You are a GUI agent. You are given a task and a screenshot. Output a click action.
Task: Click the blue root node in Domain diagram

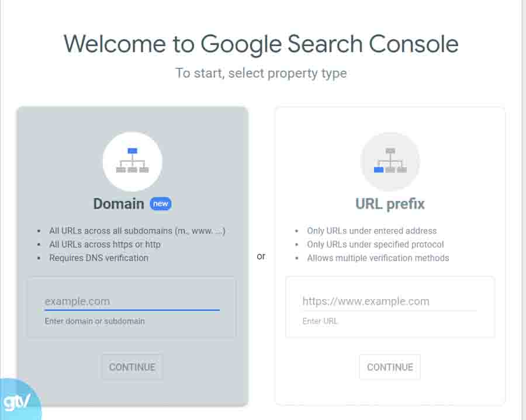pos(133,151)
